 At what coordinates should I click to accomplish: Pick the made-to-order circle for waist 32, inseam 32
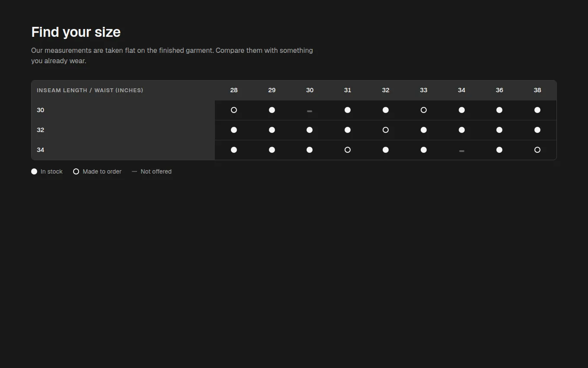click(386, 130)
